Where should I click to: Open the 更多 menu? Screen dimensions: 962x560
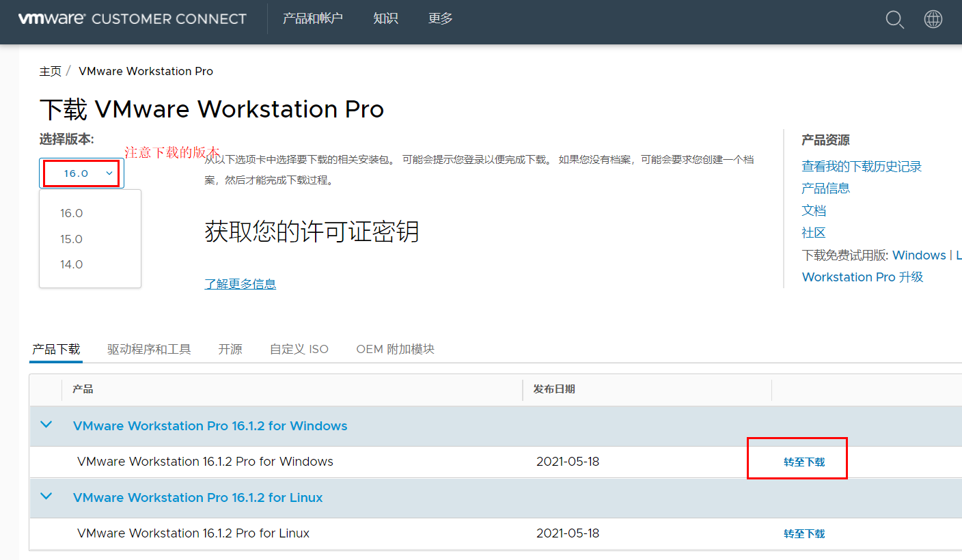point(441,18)
